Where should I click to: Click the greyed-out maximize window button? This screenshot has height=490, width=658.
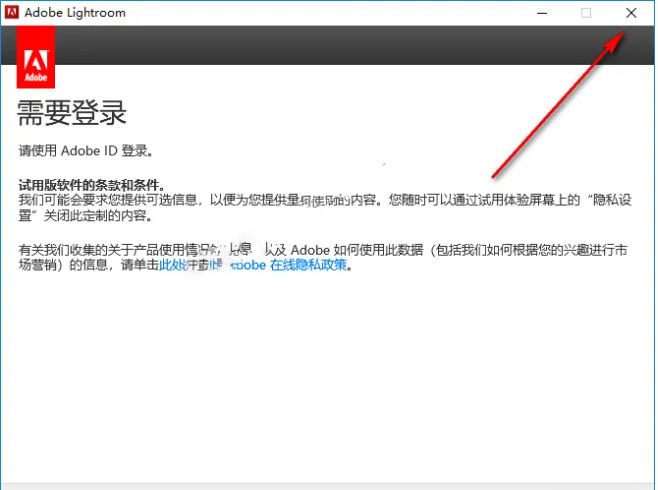tap(586, 13)
